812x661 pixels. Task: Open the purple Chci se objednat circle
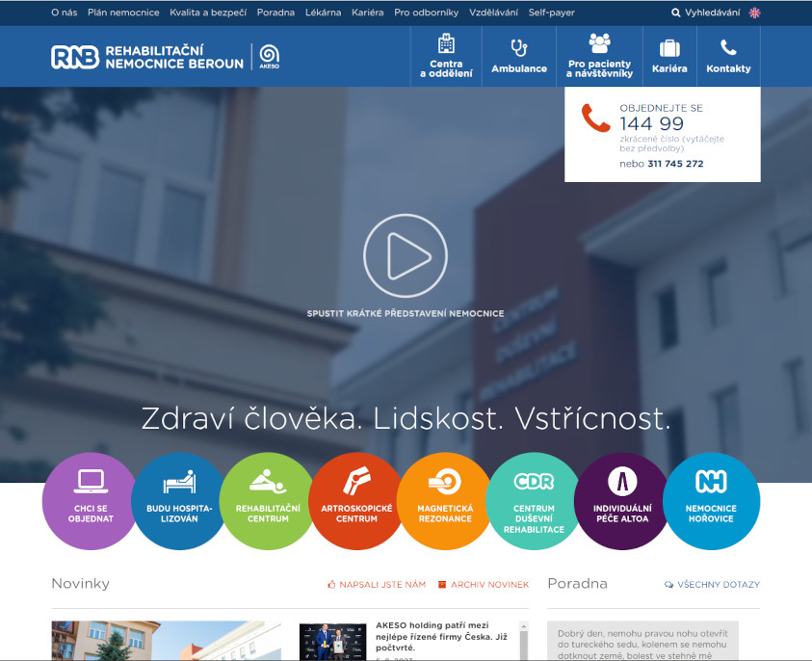(x=91, y=501)
